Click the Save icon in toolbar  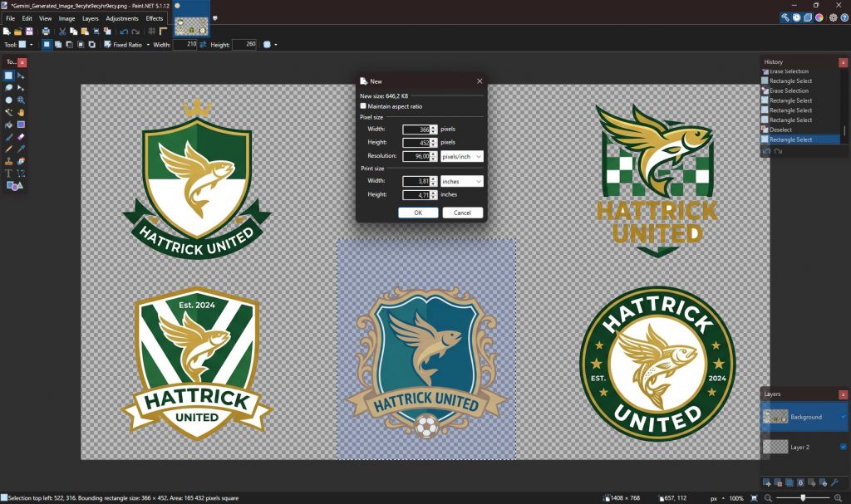(x=29, y=32)
